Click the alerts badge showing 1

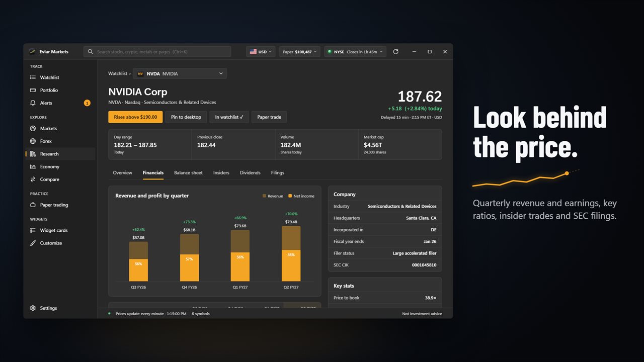(x=87, y=103)
